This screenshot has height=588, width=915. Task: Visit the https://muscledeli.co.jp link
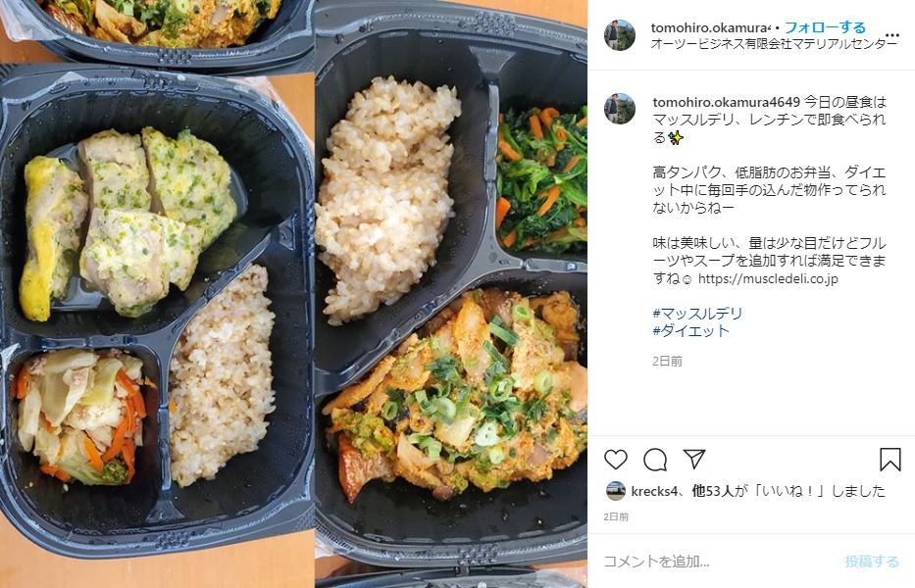point(768,279)
